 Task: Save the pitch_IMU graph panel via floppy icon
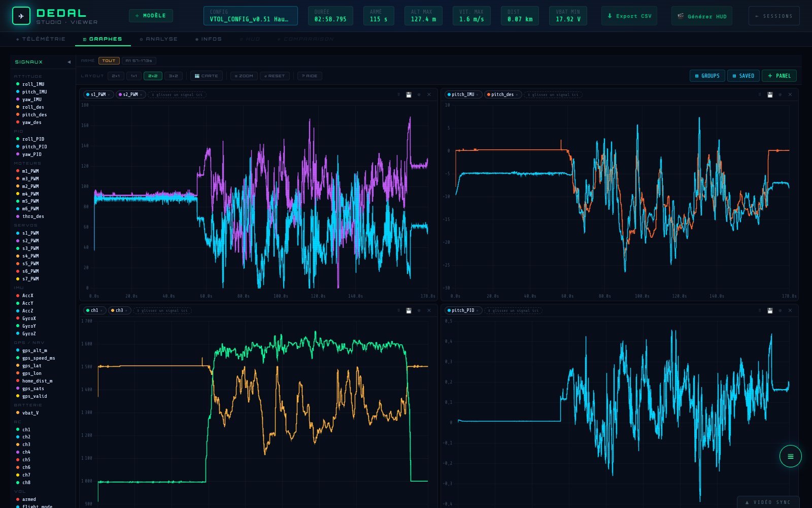(x=770, y=94)
